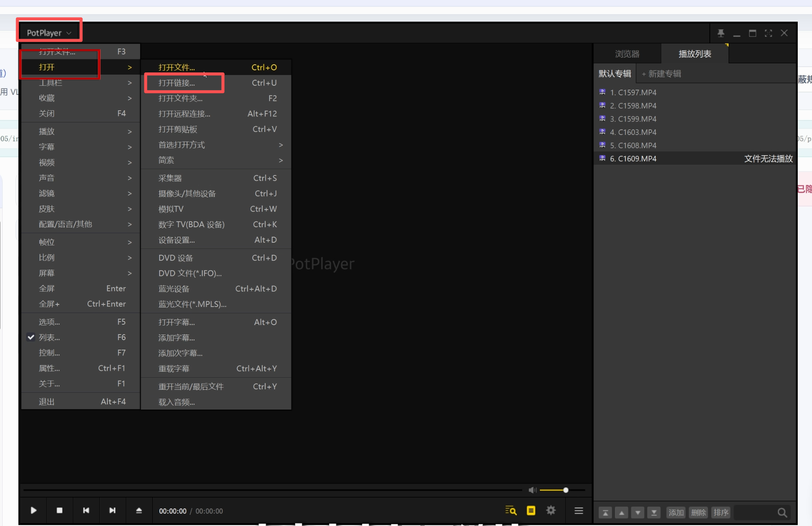Click the 添加 button under the playlist
Image resolution: width=812 pixels, height=526 pixels.
[676, 513]
